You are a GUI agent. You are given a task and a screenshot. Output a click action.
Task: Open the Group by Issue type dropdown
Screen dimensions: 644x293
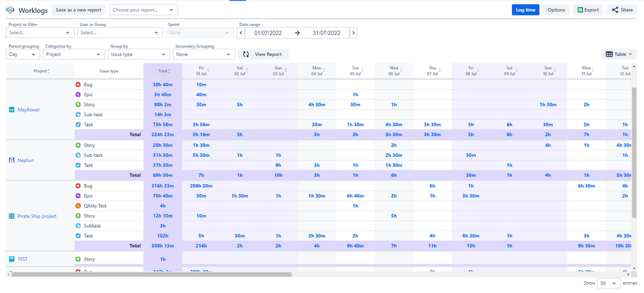tap(139, 55)
